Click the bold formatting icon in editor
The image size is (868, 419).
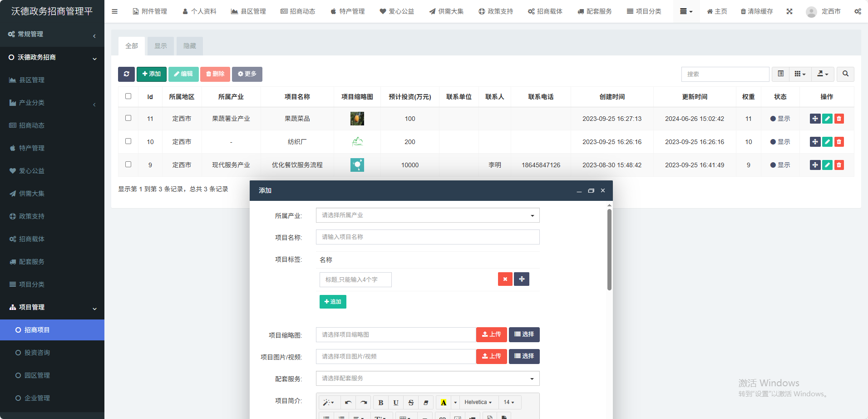(x=381, y=403)
